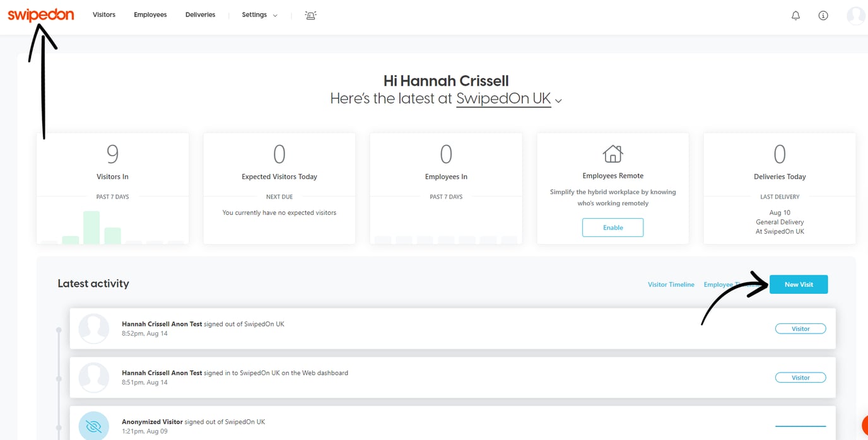Go to the Employees menu

point(150,15)
